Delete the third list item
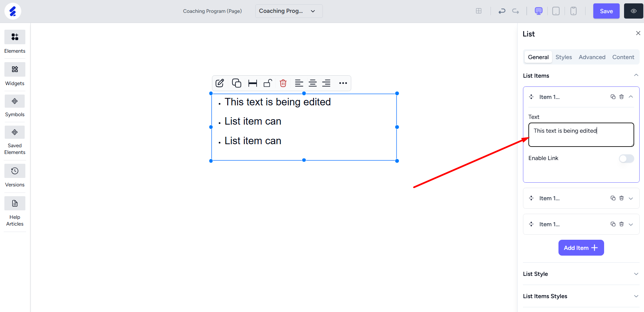The image size is (644, 312). click(x=621, y=224)
